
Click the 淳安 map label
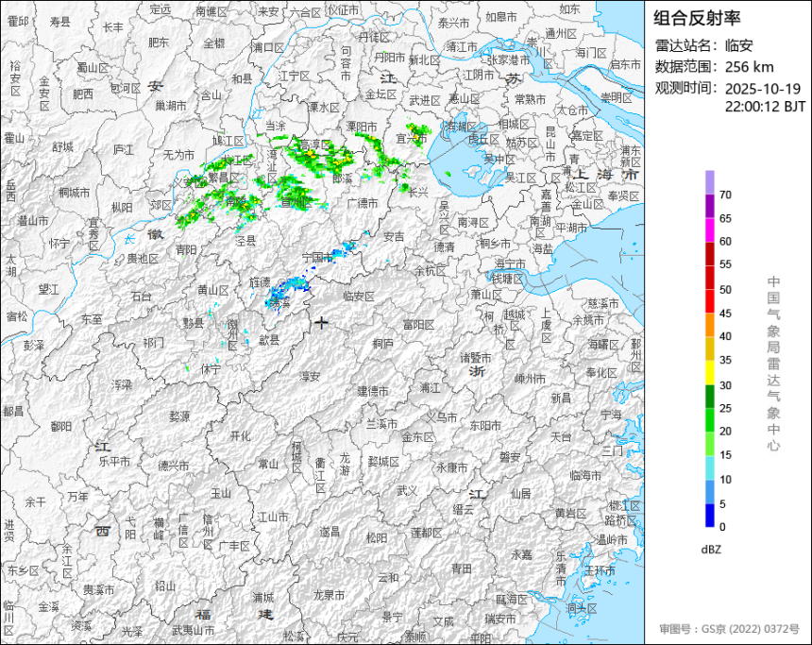click(310, 377)
